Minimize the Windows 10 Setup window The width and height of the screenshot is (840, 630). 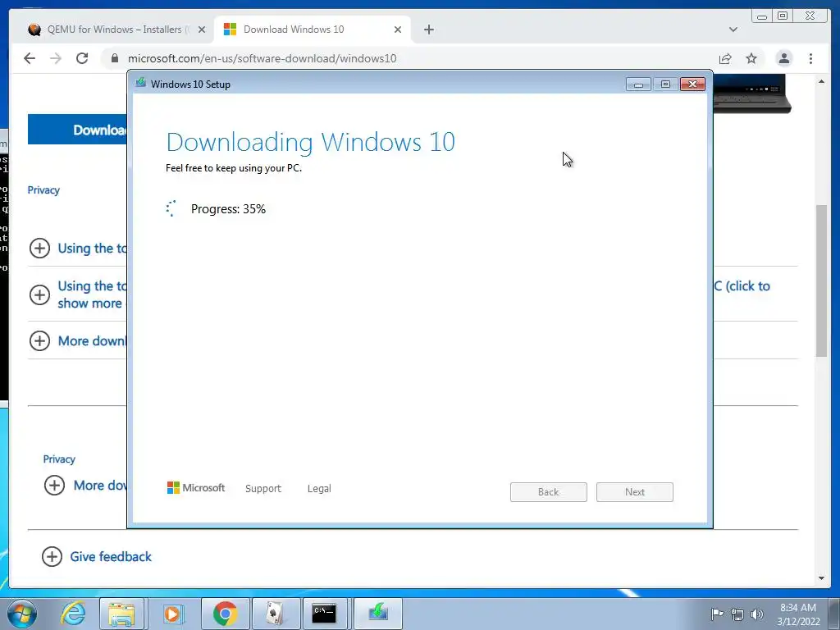coord(638,84)
